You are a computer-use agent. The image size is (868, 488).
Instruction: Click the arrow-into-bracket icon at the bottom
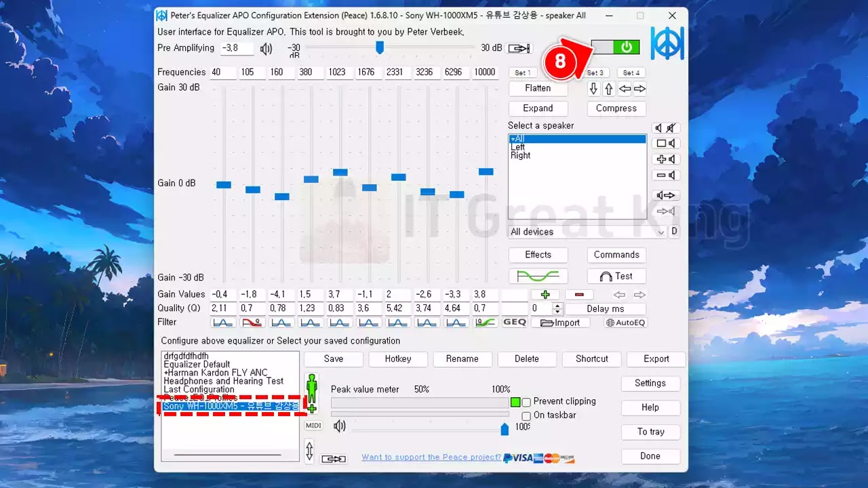[x=333, y=459]
